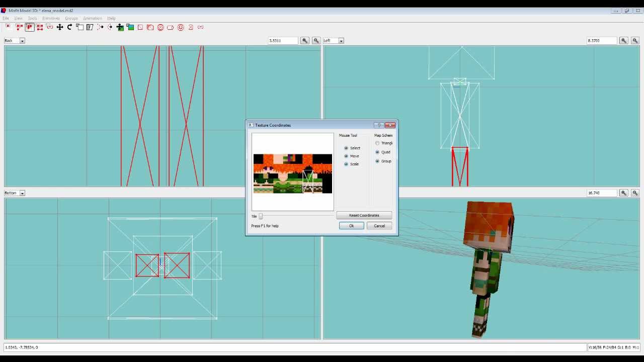644x362 pixels.
Task: Click the last red bone-shaped toolbar icon
Action: coord(200,27)
